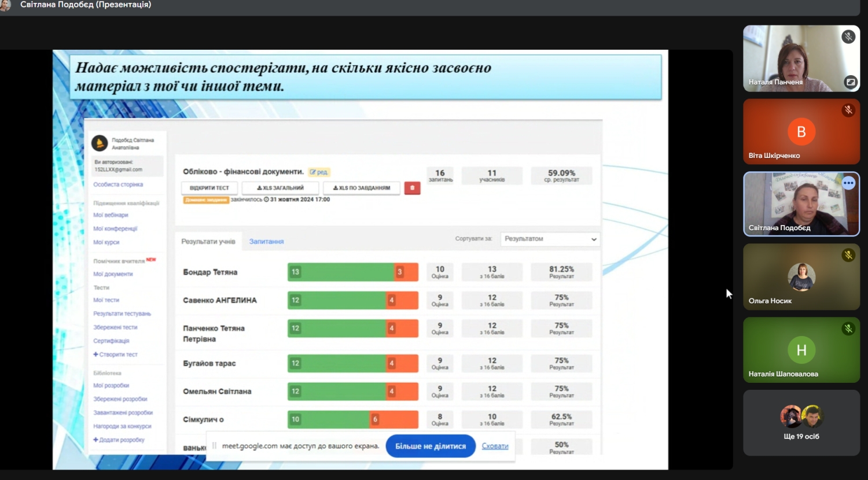The width and height of the screenshot is (868, 480).
Task: Click the muted mic icon on Віта Шкірченко tile
Action: click(x=848, y=110)
